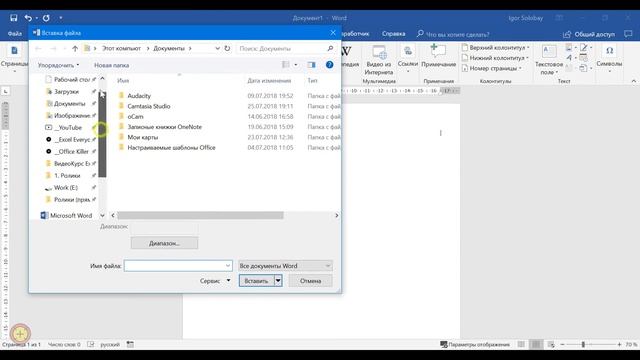Open dialog help with the blue question icon
The width and height of the screenshot is (640, 360).
[329, 65]
